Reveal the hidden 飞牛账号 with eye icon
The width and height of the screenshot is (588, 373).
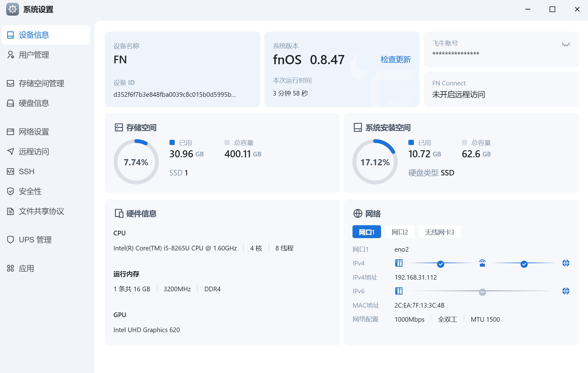[566, 45]
